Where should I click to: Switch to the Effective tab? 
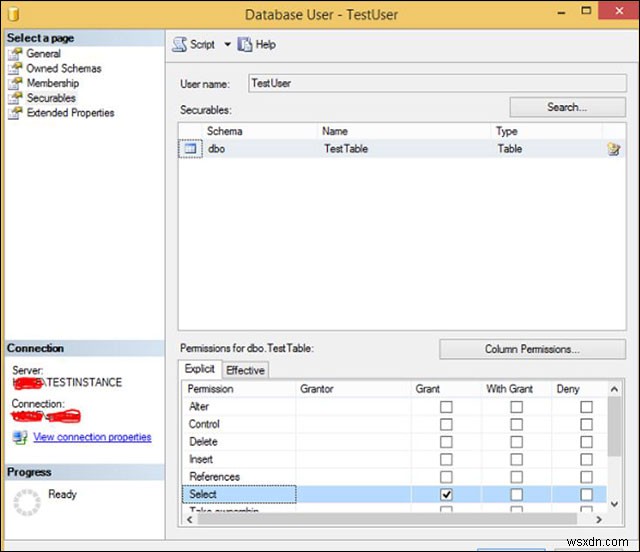point(245,370)
